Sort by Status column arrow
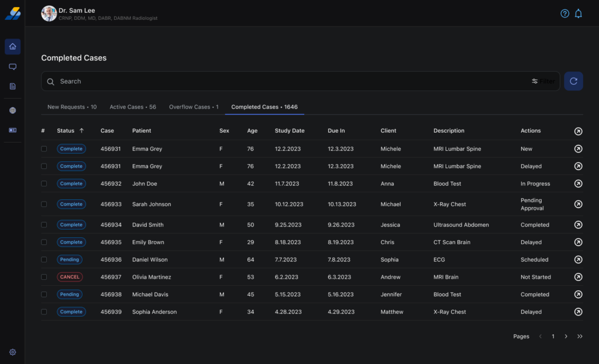Image resolution: width=599 pixels, height=364 pixels. [x=81, y=131]
